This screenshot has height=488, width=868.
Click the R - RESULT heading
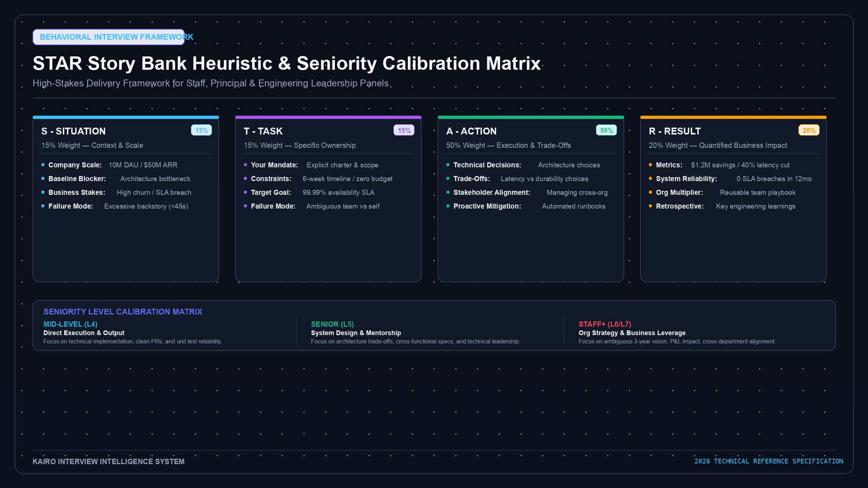point(675,131)
